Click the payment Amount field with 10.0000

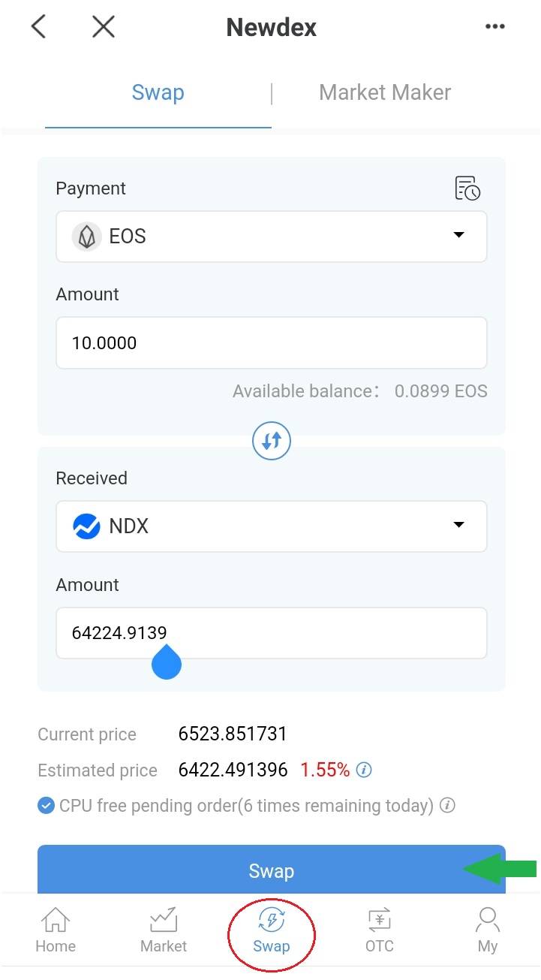point(272,343)
